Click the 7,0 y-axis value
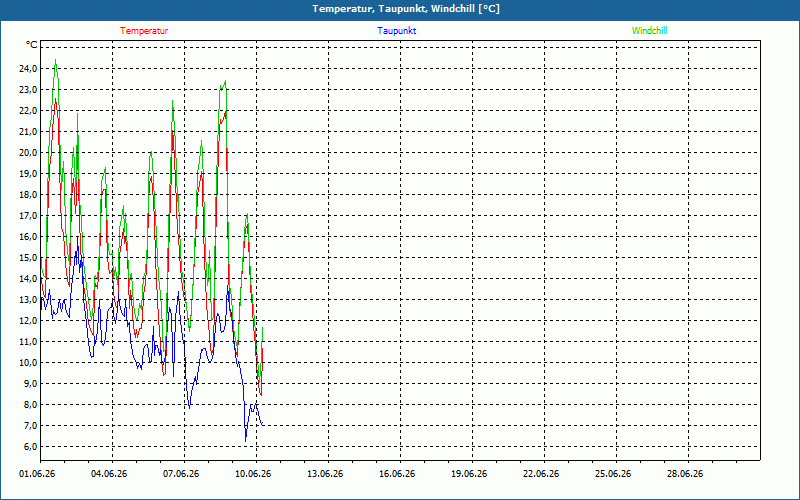The height and width of the screenshot is (500, 800). coord(30,426)
